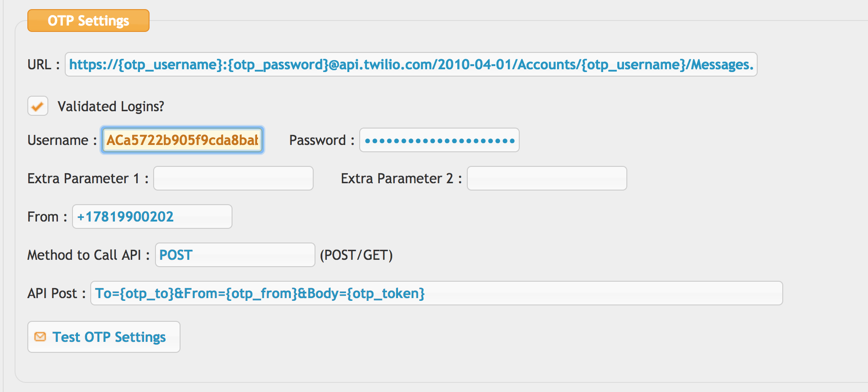Click the 'API Post :' label
Image resolution: width=868 pixels, height=392 pixels.
[x=57, y=293]
